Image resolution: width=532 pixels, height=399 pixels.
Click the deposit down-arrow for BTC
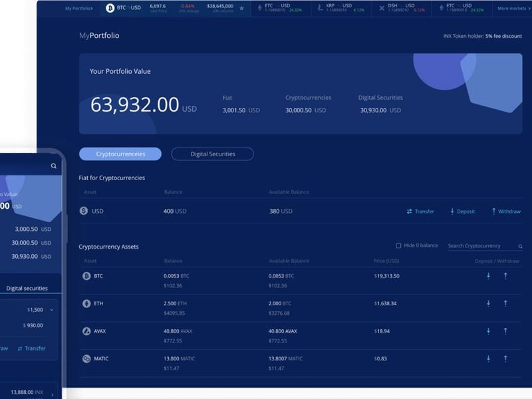487,275
